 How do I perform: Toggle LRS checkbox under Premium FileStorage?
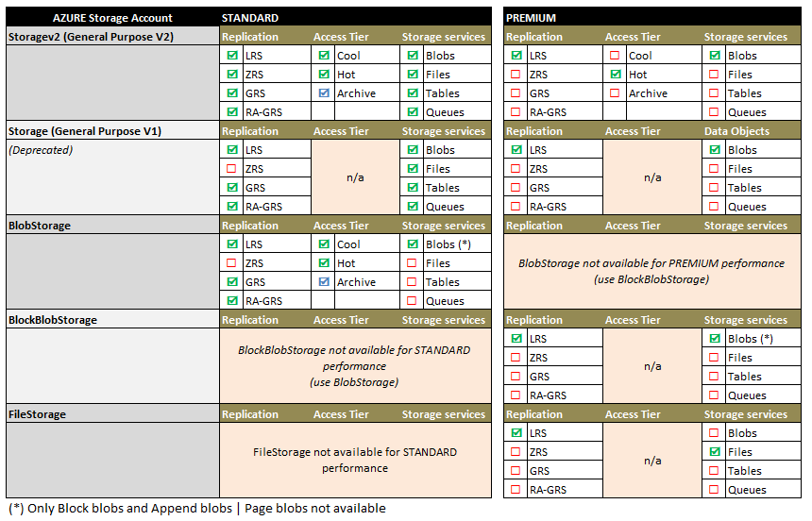point(516,433)
